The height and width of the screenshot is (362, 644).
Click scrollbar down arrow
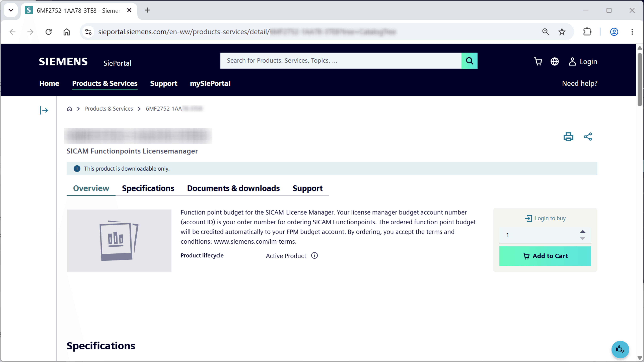pos(640,358)
